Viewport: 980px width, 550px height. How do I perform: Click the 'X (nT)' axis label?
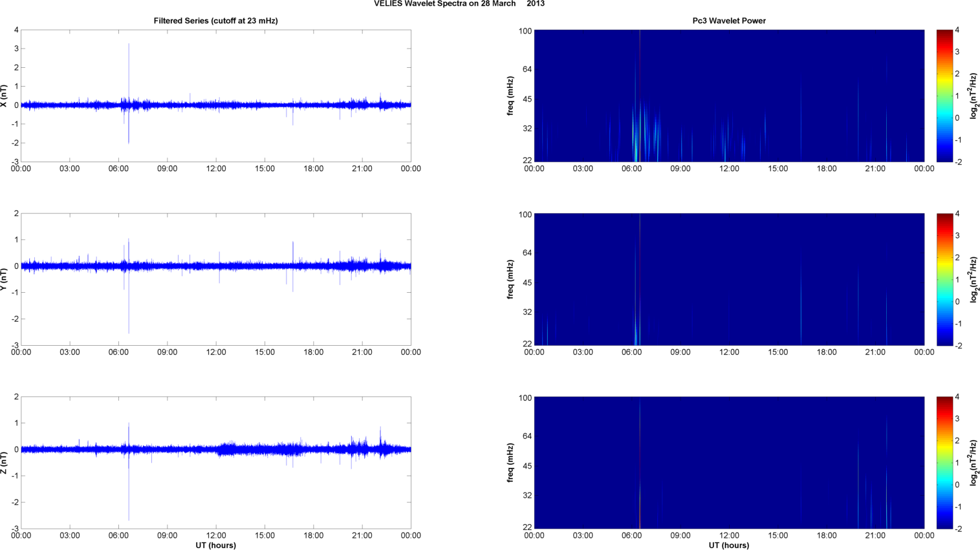click(x=5, y=96)
